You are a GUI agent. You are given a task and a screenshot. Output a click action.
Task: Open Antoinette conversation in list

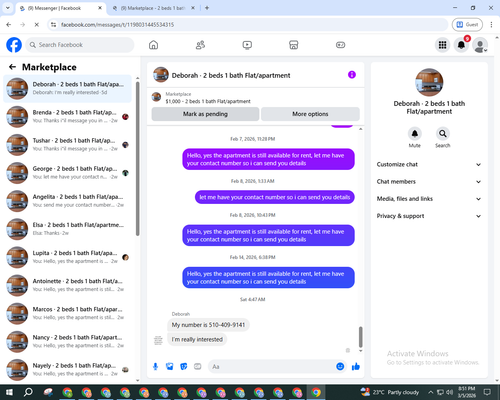67,285
